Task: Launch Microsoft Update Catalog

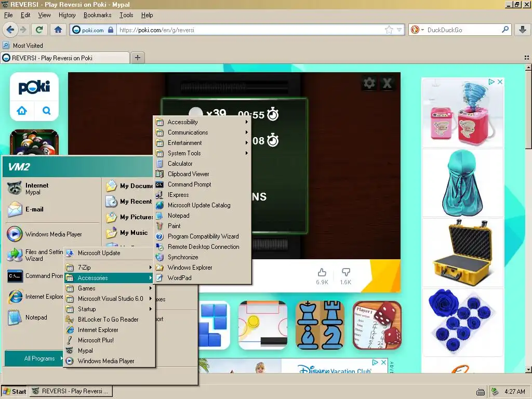Action: click(203, 205)
